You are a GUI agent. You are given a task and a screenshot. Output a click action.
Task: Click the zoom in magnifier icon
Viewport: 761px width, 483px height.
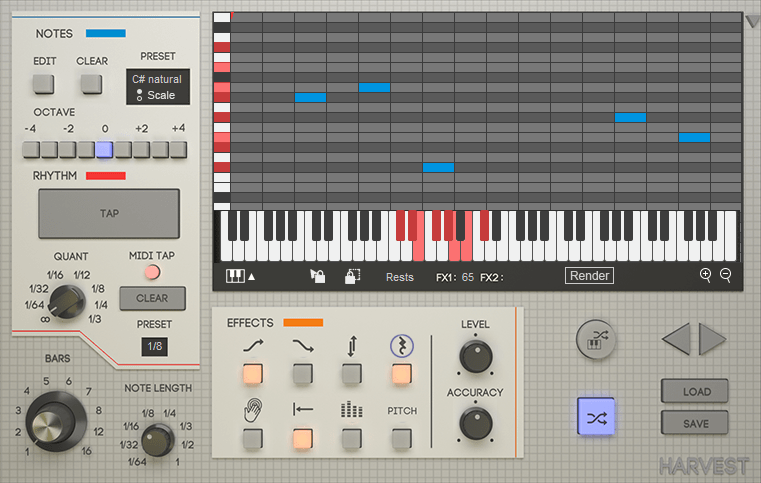pos(706,275)
